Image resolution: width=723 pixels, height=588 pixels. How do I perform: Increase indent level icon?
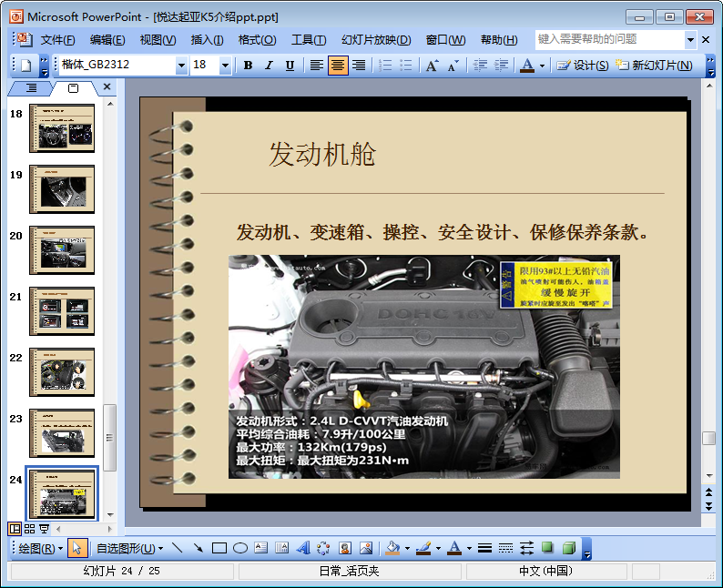pyautogui.click(x=501, y=66)
